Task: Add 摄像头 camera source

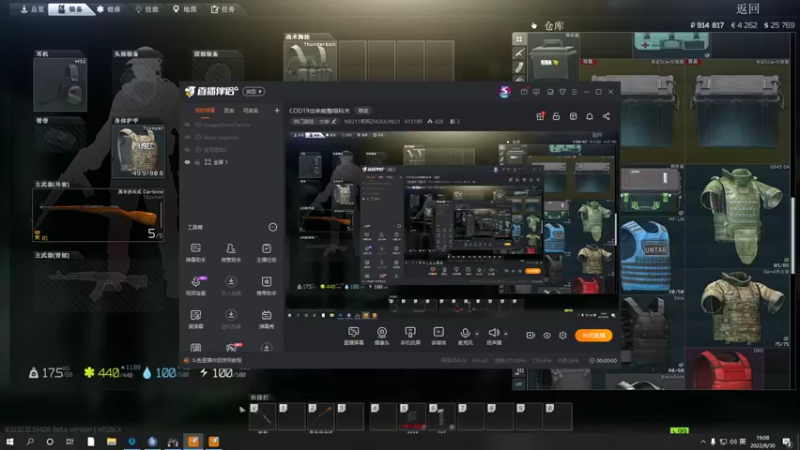Action: 382,336
